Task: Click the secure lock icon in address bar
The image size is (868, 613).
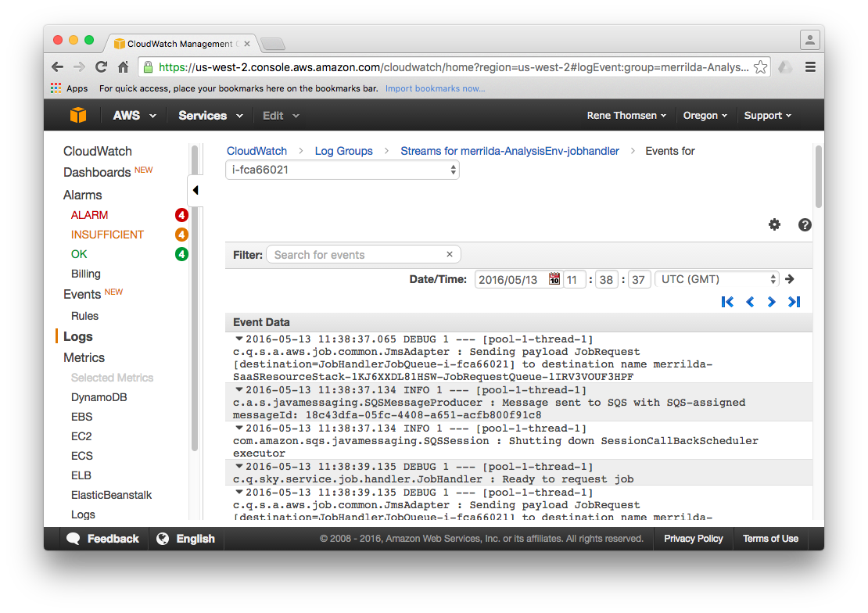Action: [148, 67]
